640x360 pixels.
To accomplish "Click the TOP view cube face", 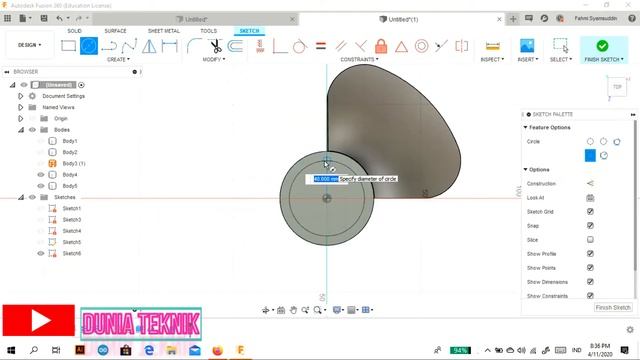I will tap(617, 87).
